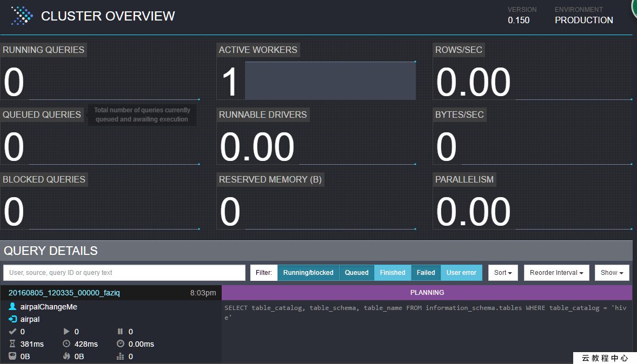Click the 381ms elapsed value
Viewport: 637px width, 364px height.
[x=32, y=344]
